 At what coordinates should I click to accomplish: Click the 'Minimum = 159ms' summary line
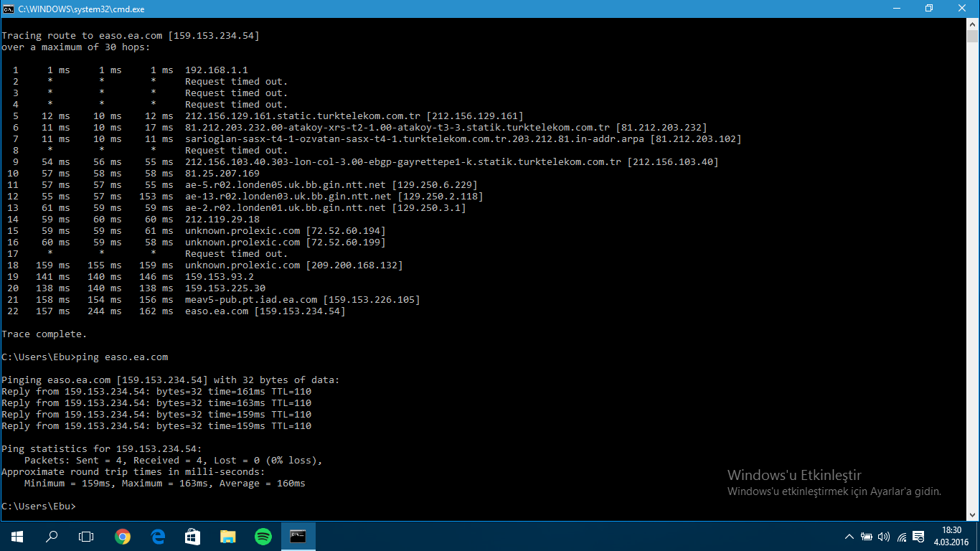coord(165,484)
